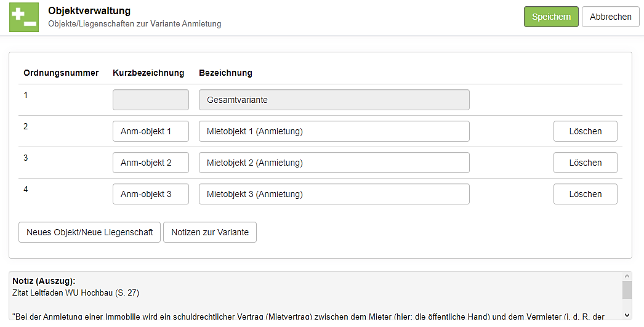Click the green plus-minus Objektverwaltung icon
Image resolution: width=644 pixels, height=327 pixels.
[x=24, y=17]
